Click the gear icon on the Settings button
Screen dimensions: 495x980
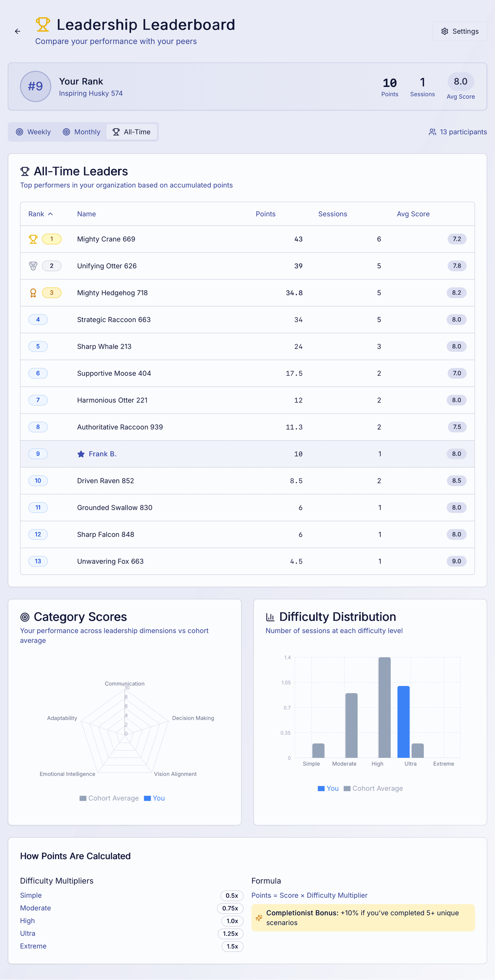tap(444, 31)
